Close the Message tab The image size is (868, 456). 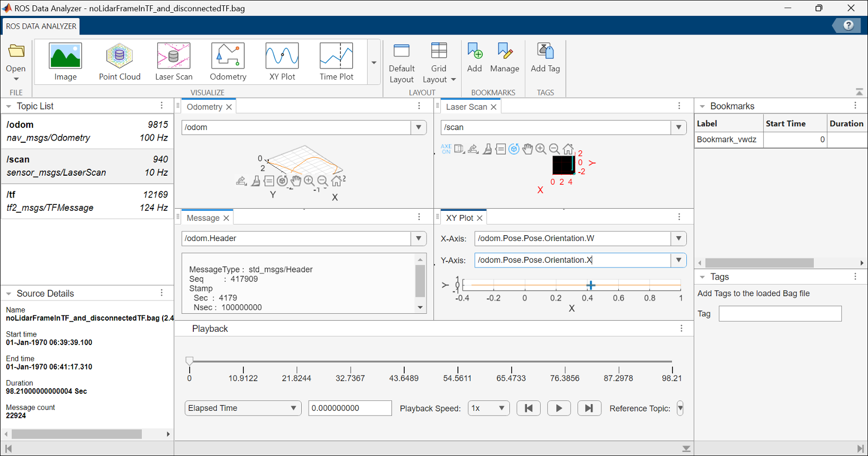tap(226, 218)
